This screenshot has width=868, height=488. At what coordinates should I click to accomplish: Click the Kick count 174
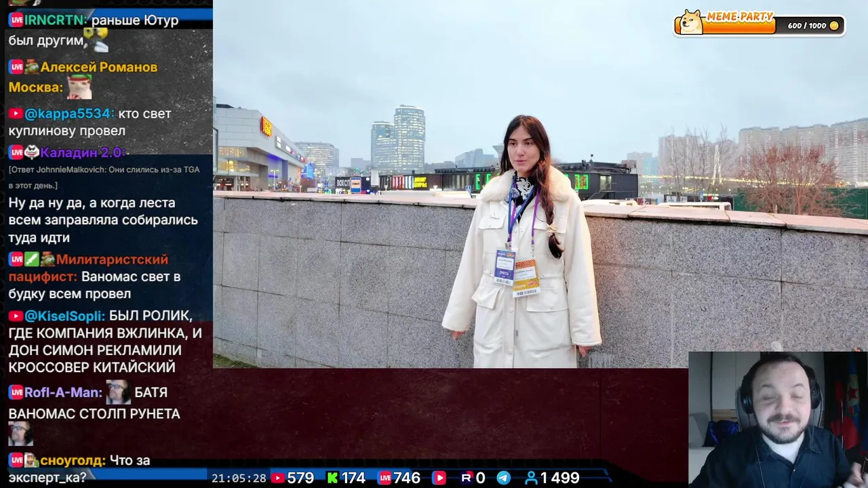coord(353,478)
